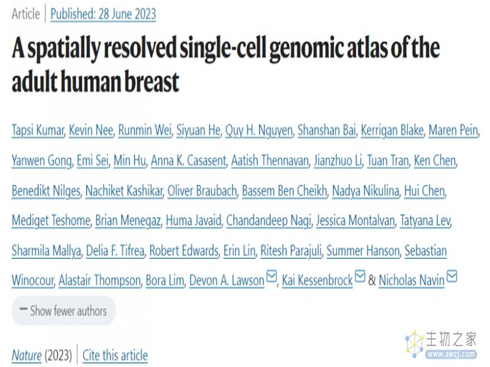Click the watermark logo in the corner
Image resolution: width=490 pixels, height=367 pixels.
point(441,344)
